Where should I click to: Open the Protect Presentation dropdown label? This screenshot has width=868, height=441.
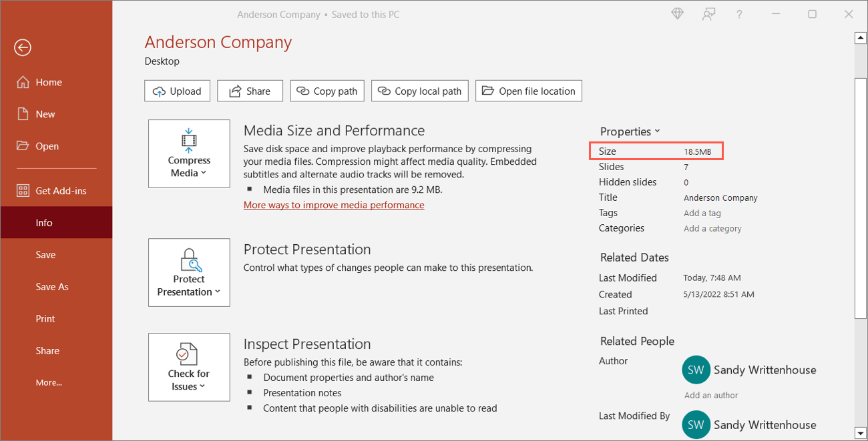click(x=189, y=286)
